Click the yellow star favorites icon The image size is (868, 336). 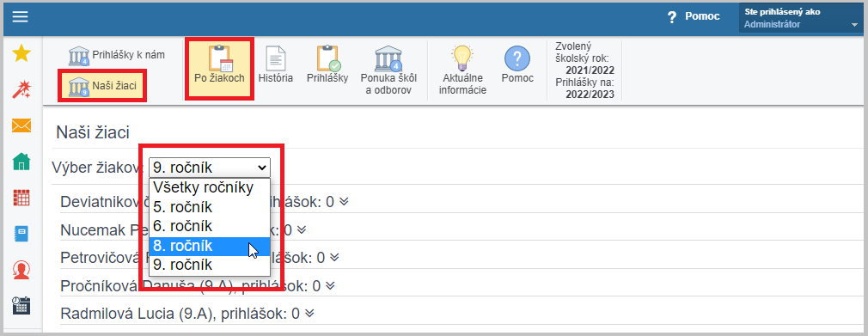tap(21, 53)
